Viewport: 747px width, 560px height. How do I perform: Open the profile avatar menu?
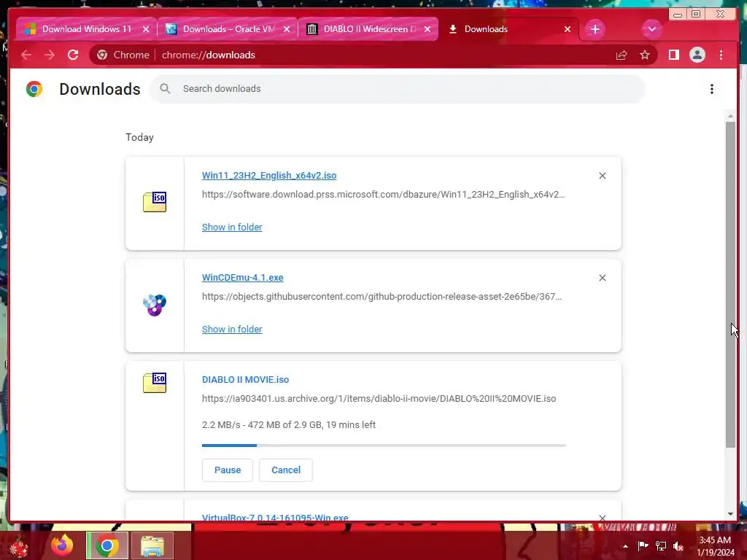[697, 55]
